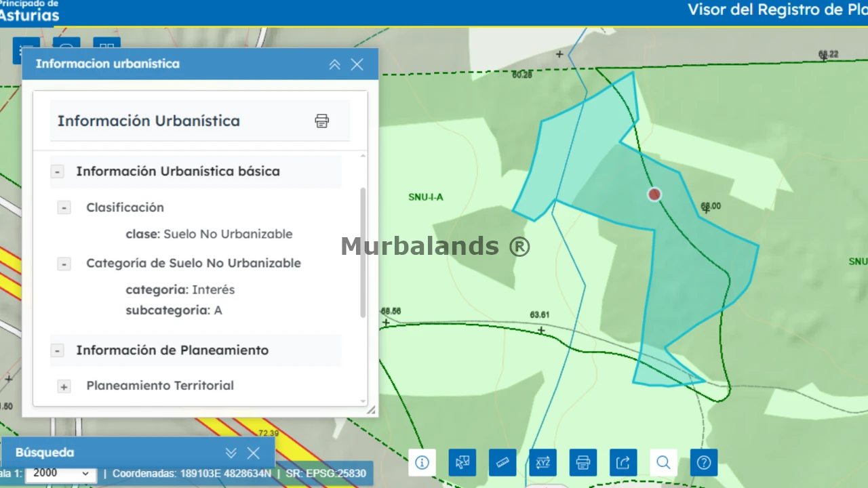Open the help question mark tool
Screen dimensions: 868x488
tap(704, 462)
